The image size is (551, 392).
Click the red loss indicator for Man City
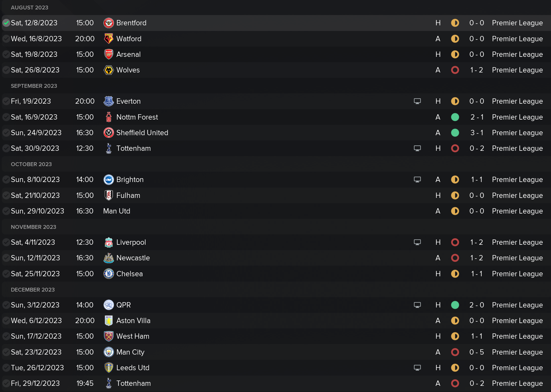coord(455,352)
